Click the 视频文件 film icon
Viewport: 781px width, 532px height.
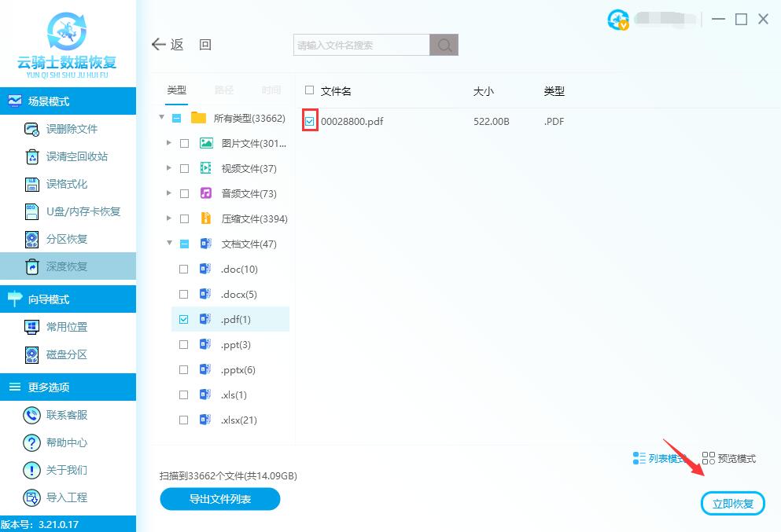206,168
